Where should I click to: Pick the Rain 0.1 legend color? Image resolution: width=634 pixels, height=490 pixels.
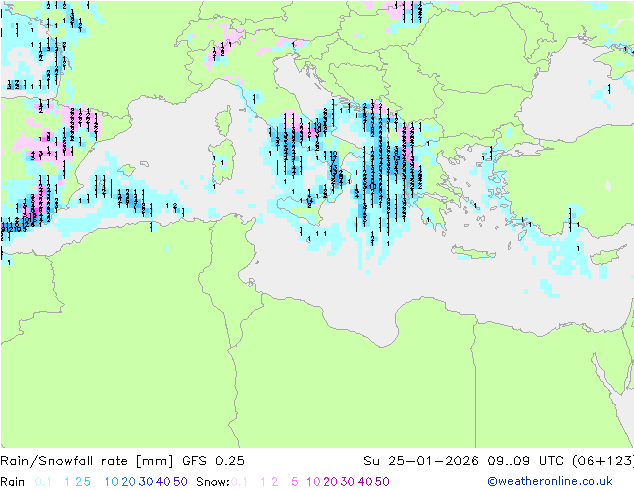(43, 482)
